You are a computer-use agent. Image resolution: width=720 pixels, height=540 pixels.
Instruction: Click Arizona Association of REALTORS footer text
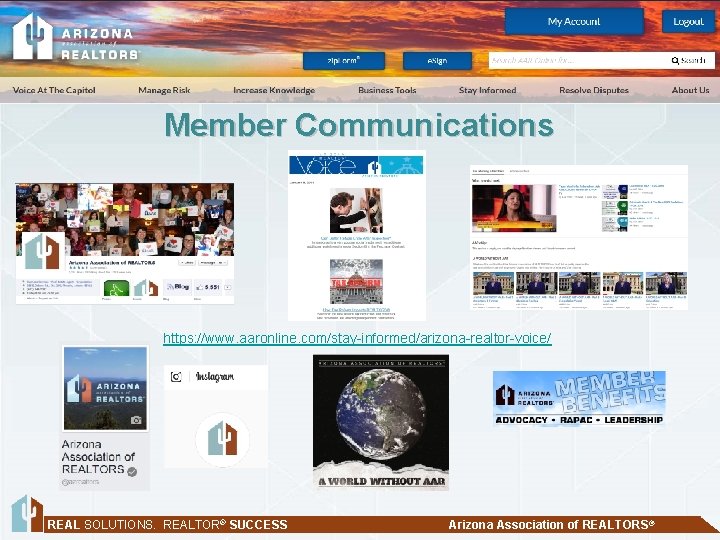point(551,525)
